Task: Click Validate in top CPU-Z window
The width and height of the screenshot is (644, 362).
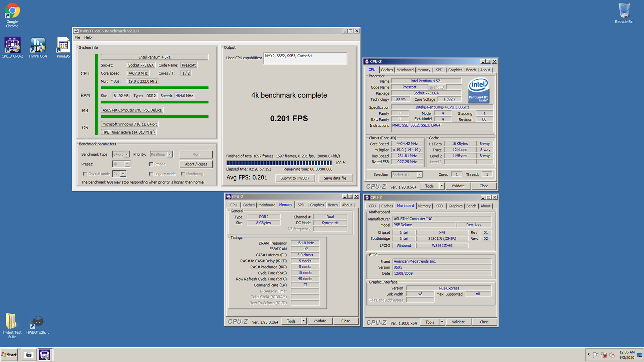Action: pos(458,186)
